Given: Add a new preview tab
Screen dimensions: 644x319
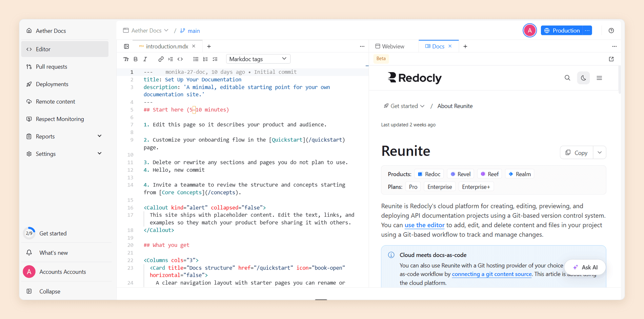Looking at the screenshot, I should coord(465,46).
